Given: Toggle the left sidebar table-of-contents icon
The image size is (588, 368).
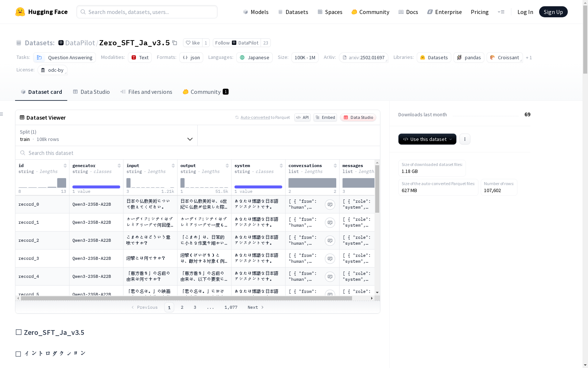Looking at the screenshot, I should click(x=1, y=114).
